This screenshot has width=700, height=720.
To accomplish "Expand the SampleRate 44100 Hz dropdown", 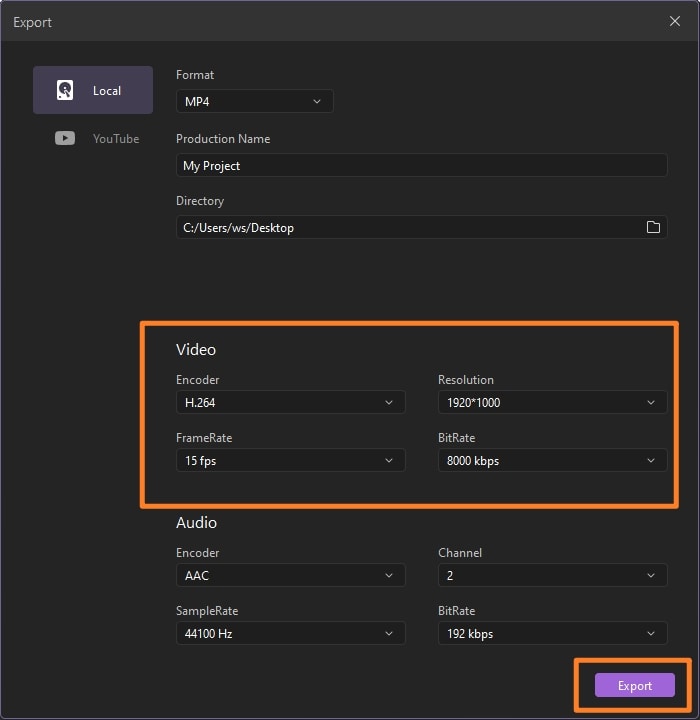I will 290,633.
